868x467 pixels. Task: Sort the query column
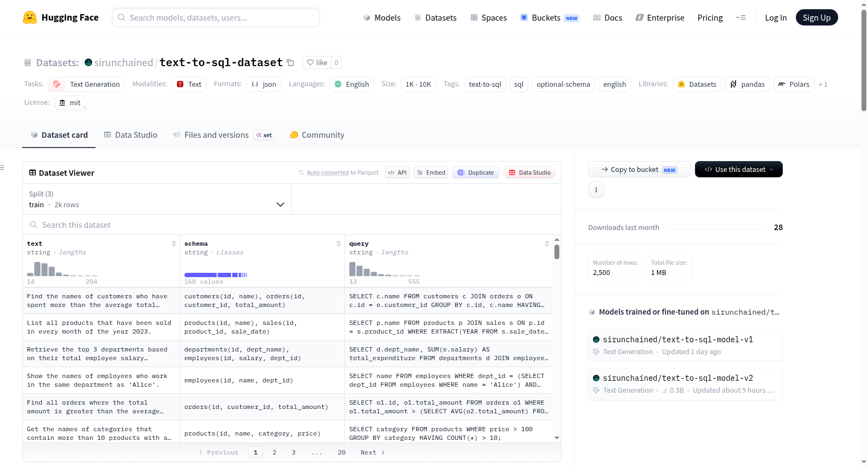[x=547, y=244]
